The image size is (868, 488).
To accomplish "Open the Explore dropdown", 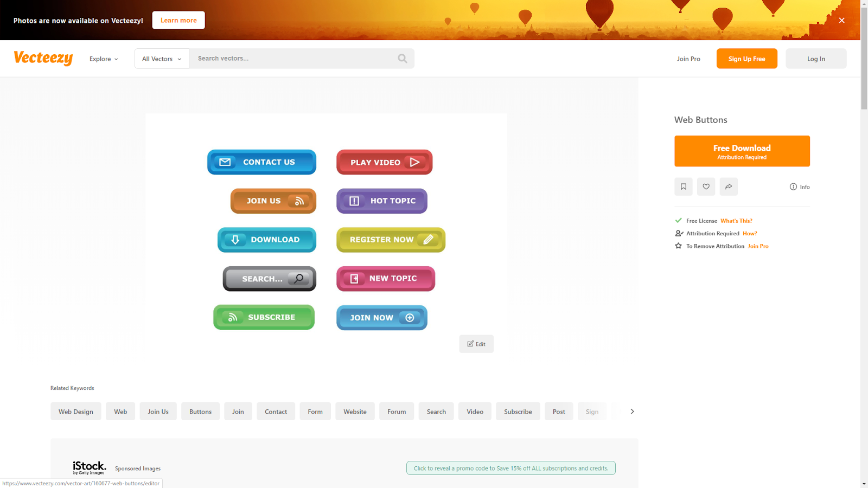I will coord(103,59).
